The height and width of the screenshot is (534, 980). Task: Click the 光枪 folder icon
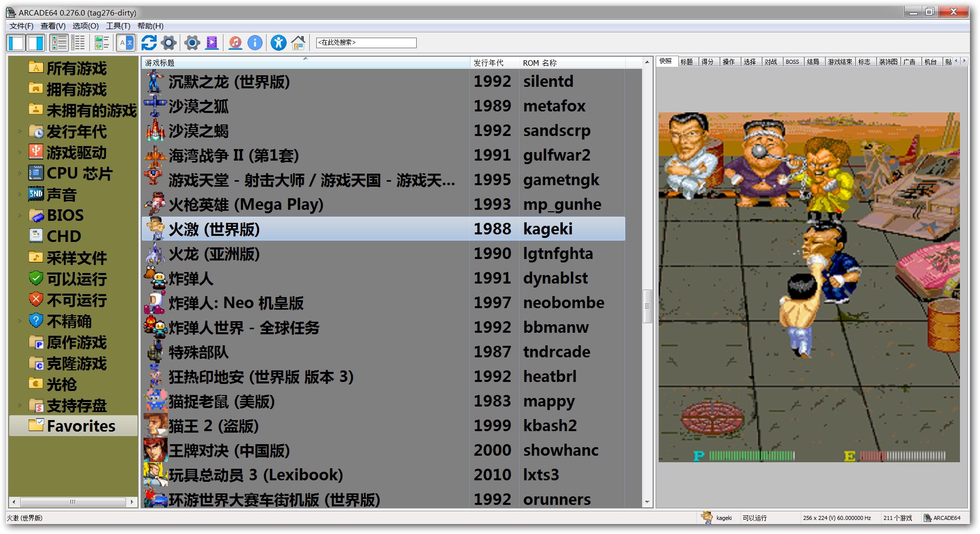point(36,383)
